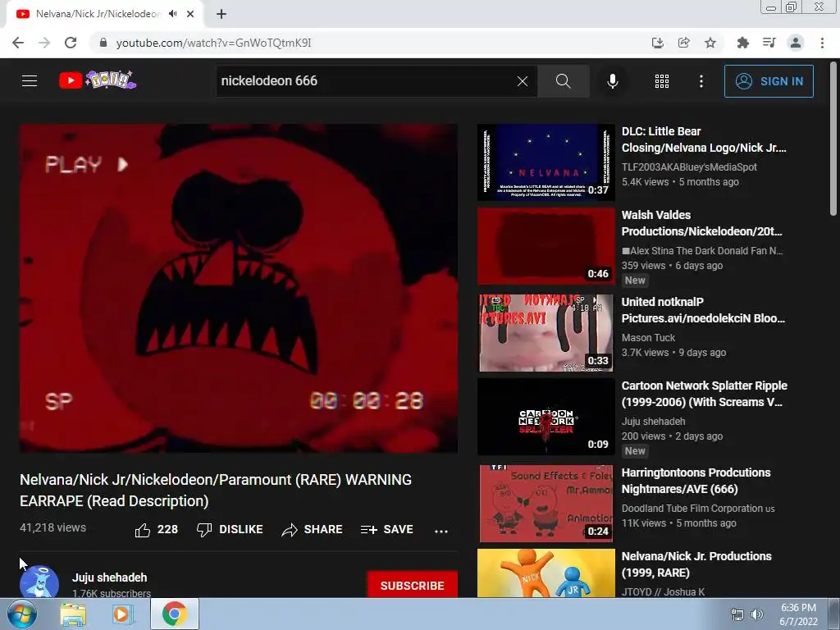Screen dimensions: 840x630
Task: Go back with browser back arrow
Action: (x=18, y=43)
